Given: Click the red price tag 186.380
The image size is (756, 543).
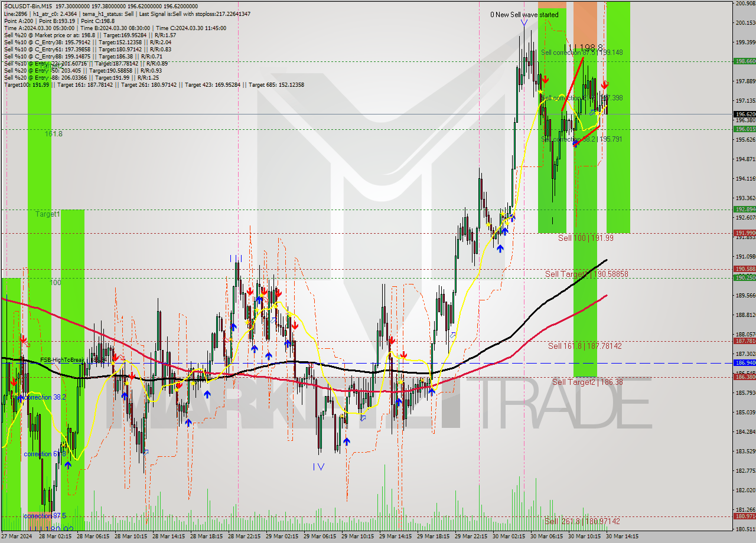Looking at the screenshot, I should pyautogui.click(x=744, y=377).
